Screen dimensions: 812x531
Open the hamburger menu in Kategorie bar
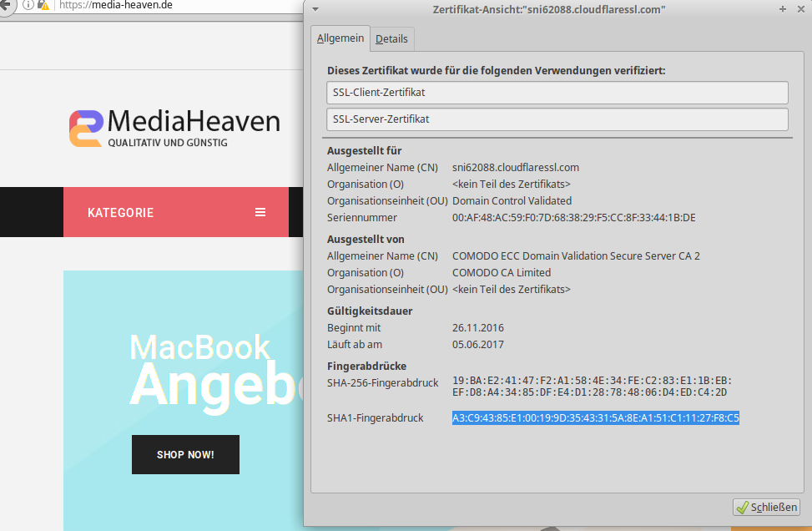[x=260, y=212]
